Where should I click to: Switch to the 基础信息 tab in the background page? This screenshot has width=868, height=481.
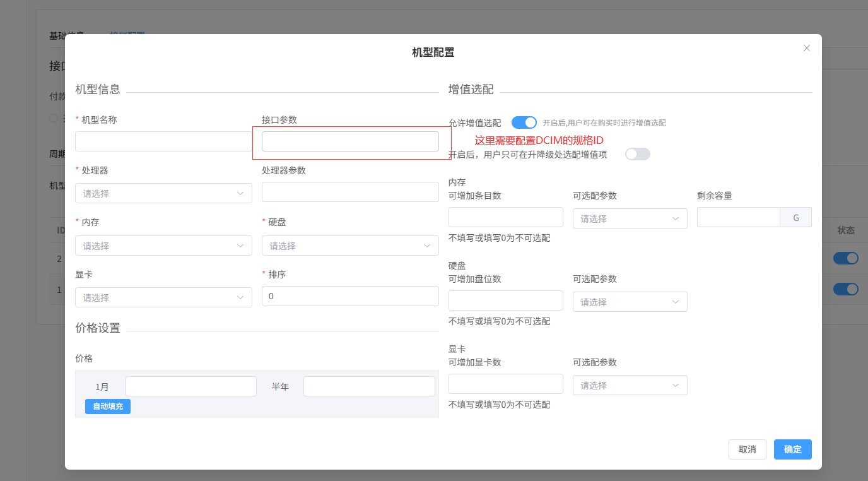pos(67,35)
